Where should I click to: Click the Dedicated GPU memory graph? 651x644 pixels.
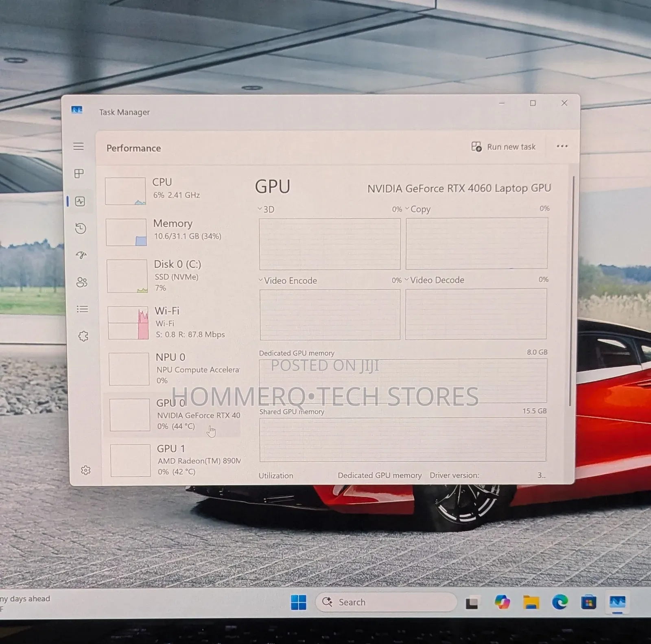point(403,381)
